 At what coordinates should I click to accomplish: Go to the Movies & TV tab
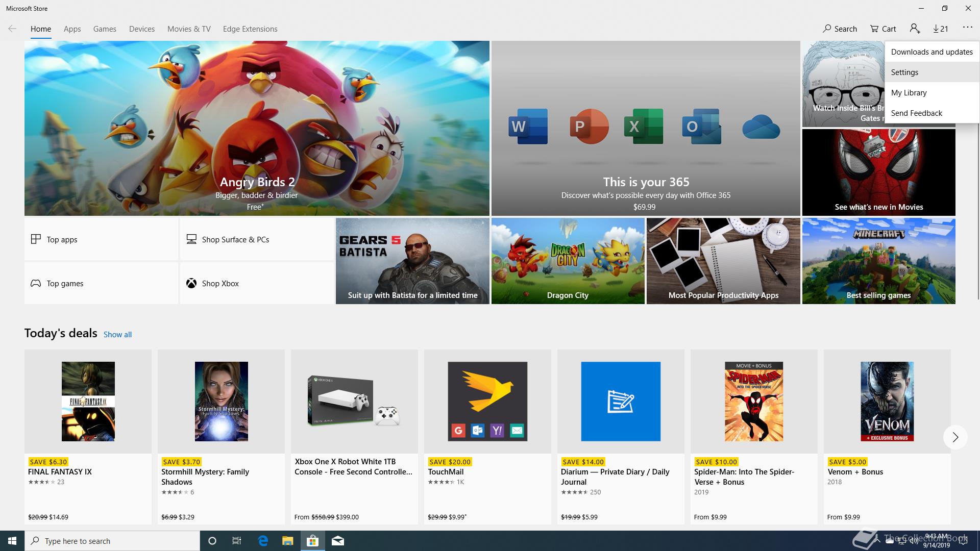pyautogui.click(x=189, y=29)
